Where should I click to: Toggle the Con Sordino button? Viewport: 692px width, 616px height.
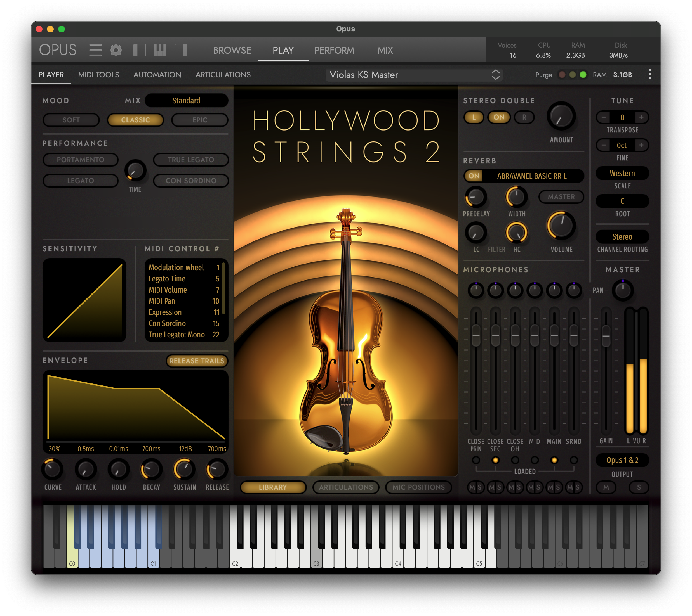click(191, 181)
